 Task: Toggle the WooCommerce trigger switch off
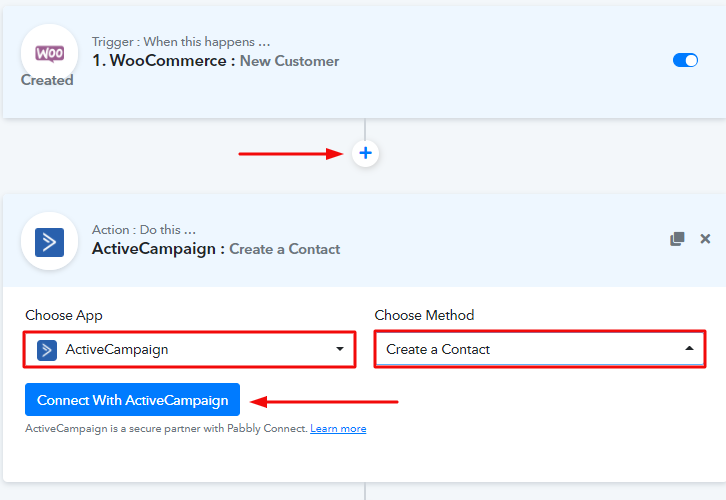coord(685,60)
